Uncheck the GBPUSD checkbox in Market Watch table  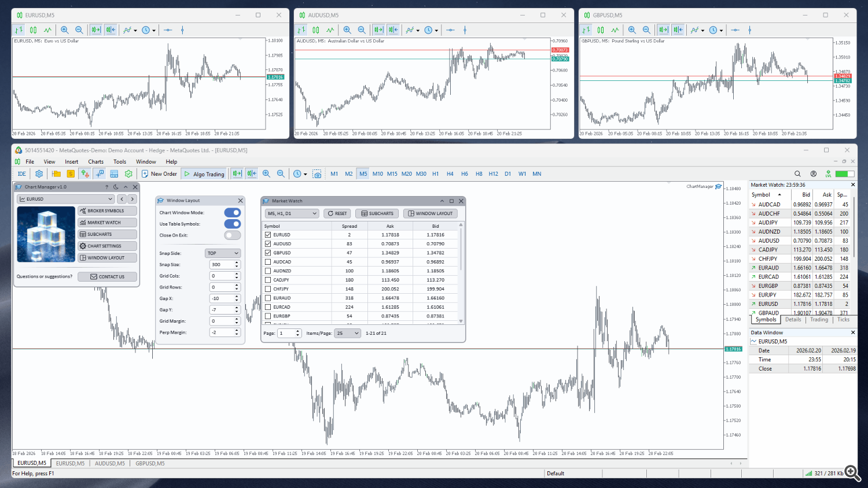tap(268, 253)
